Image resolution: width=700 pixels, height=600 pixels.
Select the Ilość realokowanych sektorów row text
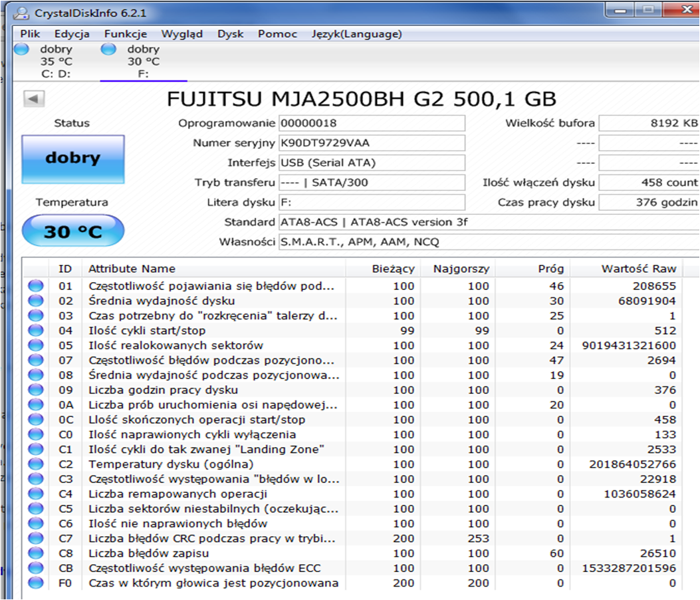(176, 345)
